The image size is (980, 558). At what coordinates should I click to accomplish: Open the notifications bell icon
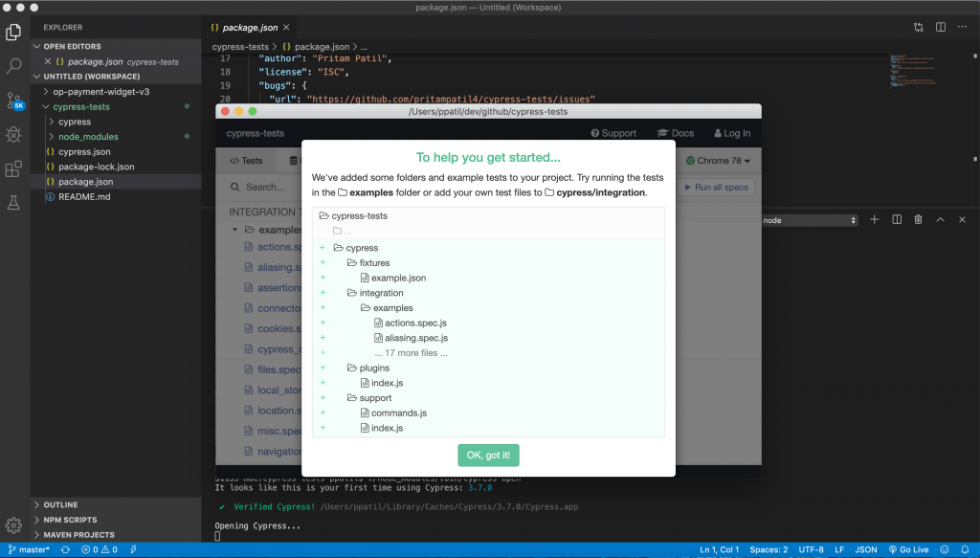click(965, 550)
